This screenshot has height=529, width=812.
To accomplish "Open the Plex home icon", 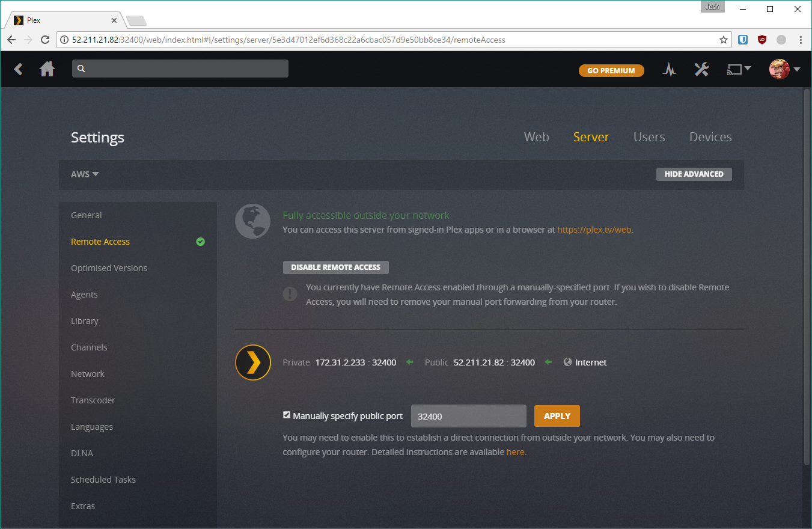I will tap(47, 69).
